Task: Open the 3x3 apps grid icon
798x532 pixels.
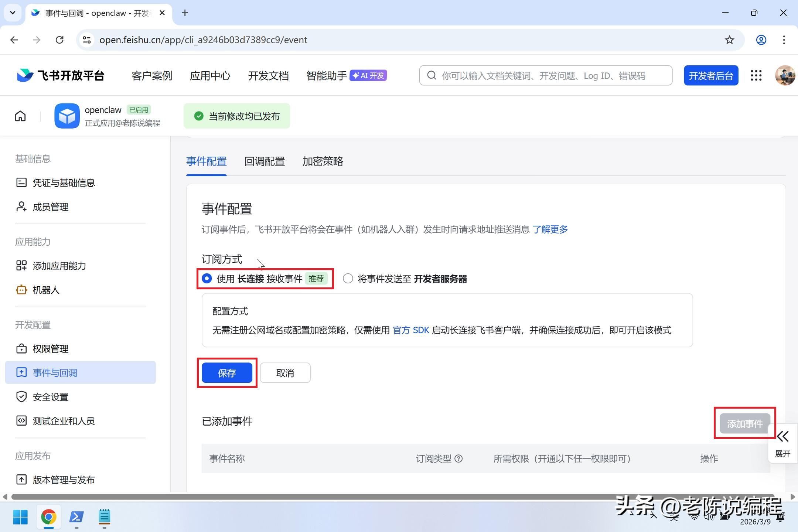Action: click(756, 76)
